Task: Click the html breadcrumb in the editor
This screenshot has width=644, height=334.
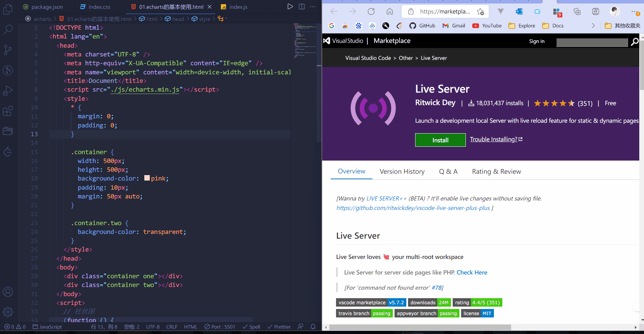Action: pyautogui.click(x=148, y=19)
